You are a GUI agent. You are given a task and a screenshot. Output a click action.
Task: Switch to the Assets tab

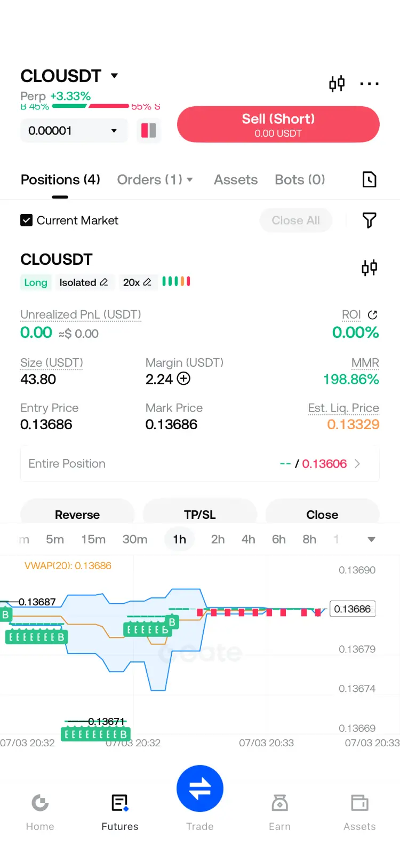coord(236,180)
